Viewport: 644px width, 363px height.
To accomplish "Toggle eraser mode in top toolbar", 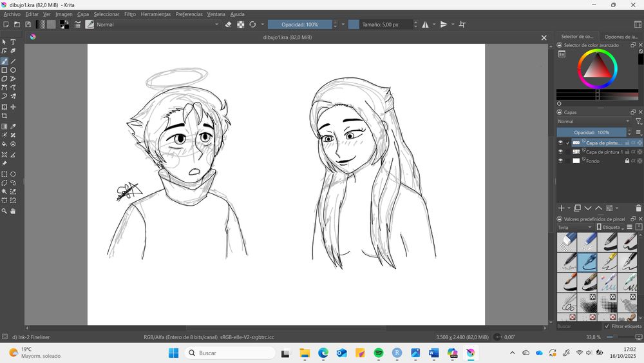I will [x=228, y=25].
